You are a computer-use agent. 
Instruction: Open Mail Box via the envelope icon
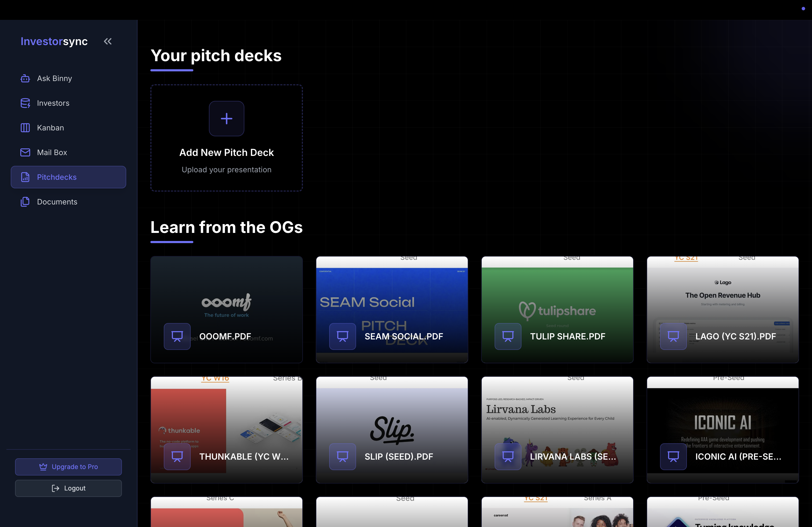(25, 152)
